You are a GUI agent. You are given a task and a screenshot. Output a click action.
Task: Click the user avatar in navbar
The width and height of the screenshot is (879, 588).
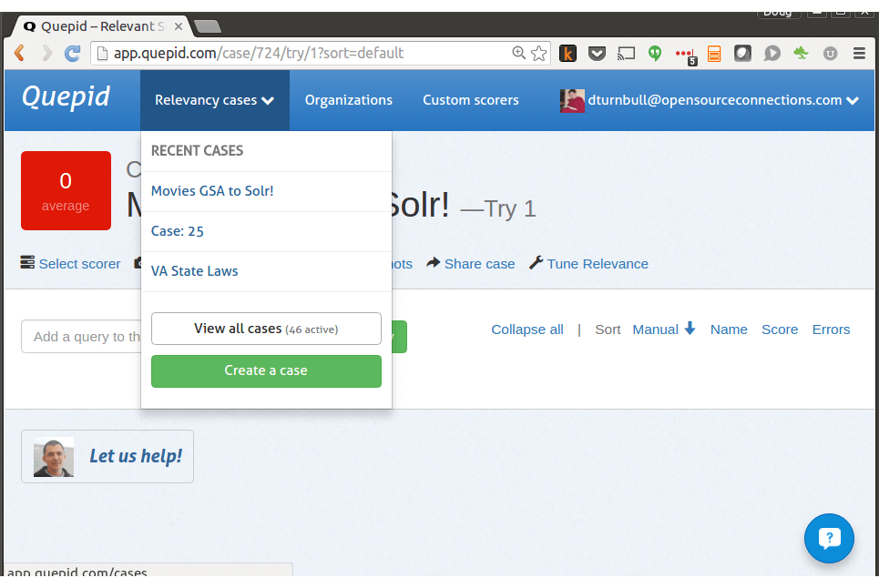pos(572,101)
